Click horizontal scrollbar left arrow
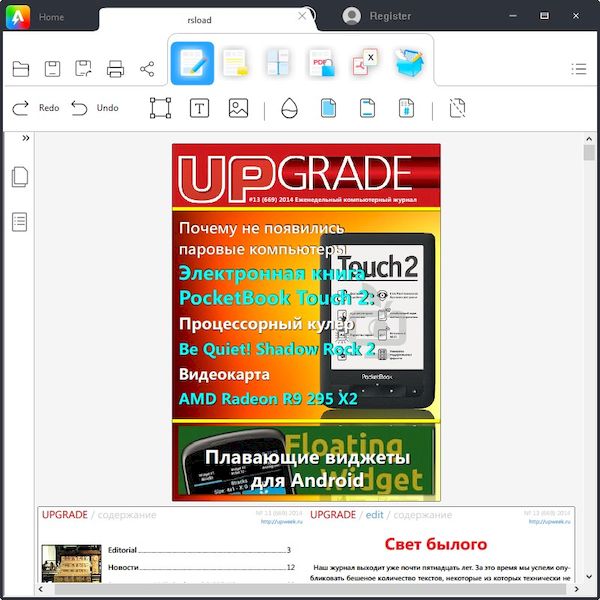The width and height of the screenshot is (600, 600). tap(41, 589)
